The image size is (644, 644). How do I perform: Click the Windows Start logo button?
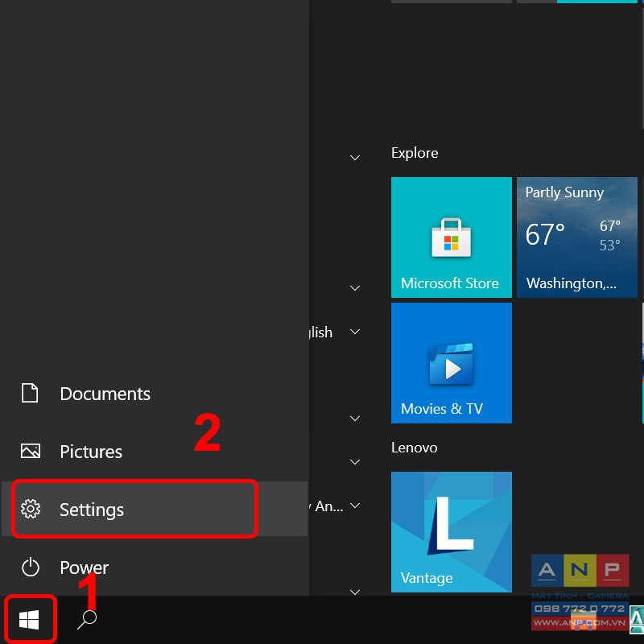click(x=29, y=619)
